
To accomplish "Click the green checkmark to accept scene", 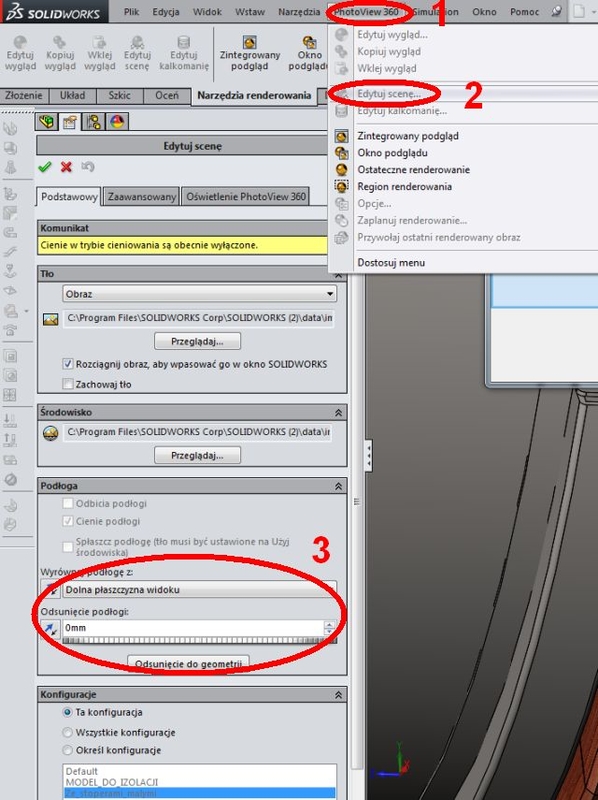I will click(x=45, y=167).
